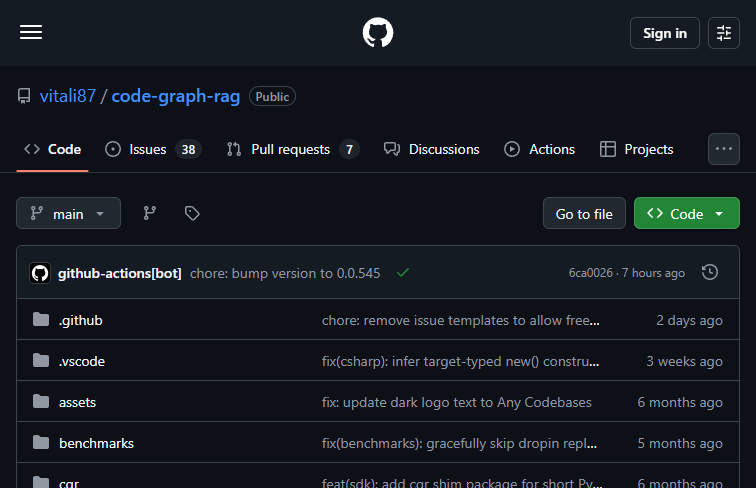Open the assets folder
This screenshot has height=488, width=756.
click(78, 402)
